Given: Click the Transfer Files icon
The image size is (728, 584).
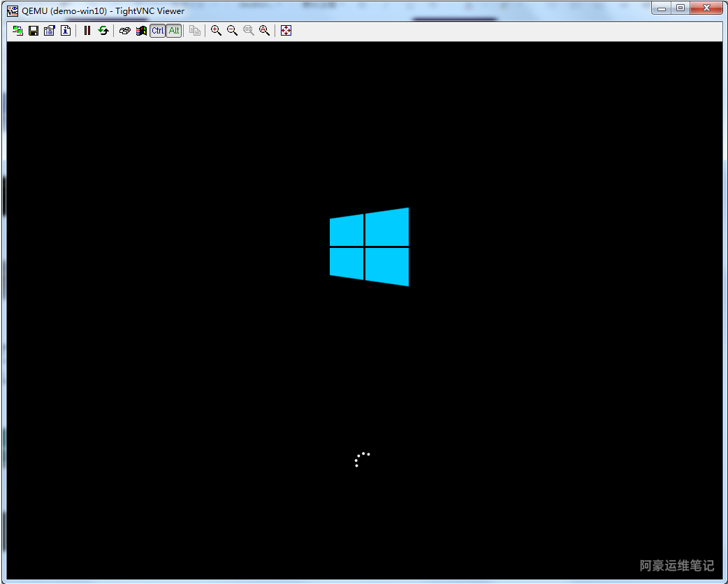Looking at the screenshot, I should [x=195, y=31].
